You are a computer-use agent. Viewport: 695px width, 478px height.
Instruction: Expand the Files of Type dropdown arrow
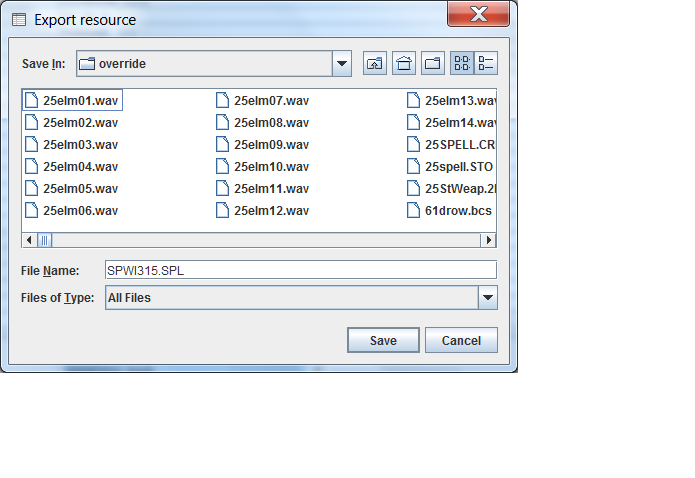pos(487,297)
